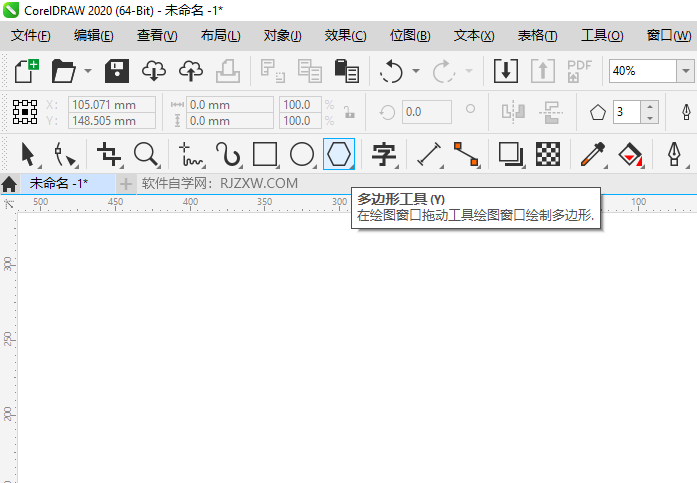This screenshot has height=483, width=697.
Task: Open the redo history dropdown arrow
Action: pyautogui.click(x=469, y=71)
